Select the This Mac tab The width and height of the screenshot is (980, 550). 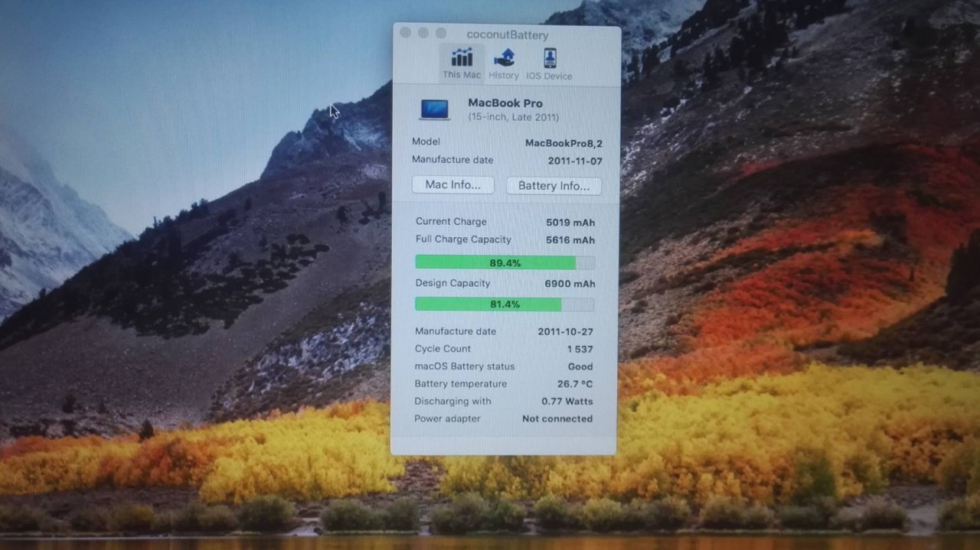pos(462,63)
